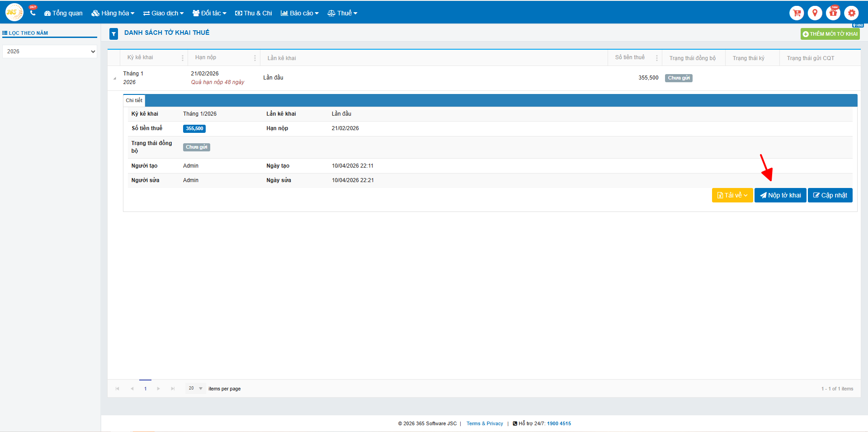Open the year 2026 filter dropdown
The image size is (868, 432).
click(50, 52)
